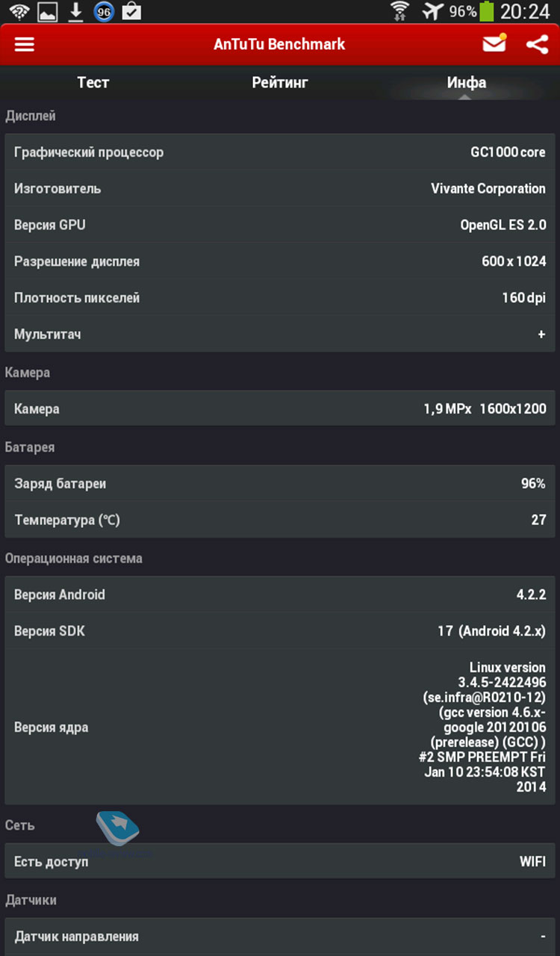Tap the green battery status icon
The height and width of the screenshot is (956, 560).
click(487, 11)
